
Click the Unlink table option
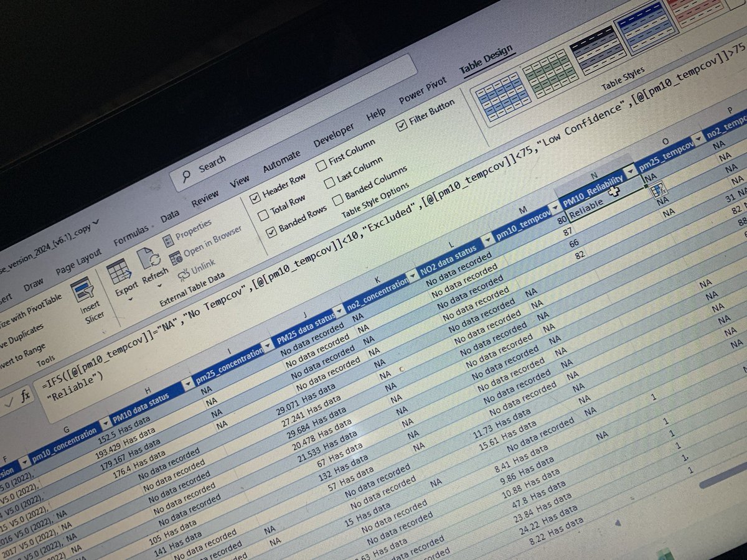tap(196, 269)
